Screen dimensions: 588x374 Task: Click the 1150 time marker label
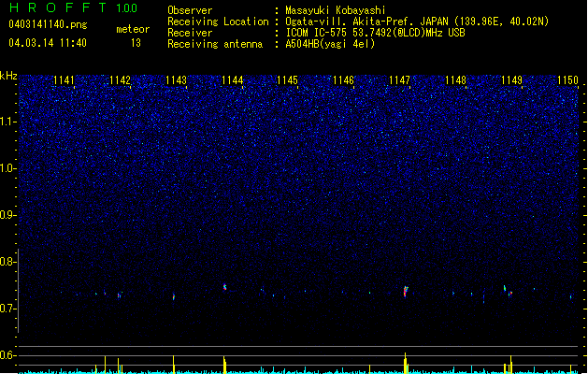(x=567, y=80)
